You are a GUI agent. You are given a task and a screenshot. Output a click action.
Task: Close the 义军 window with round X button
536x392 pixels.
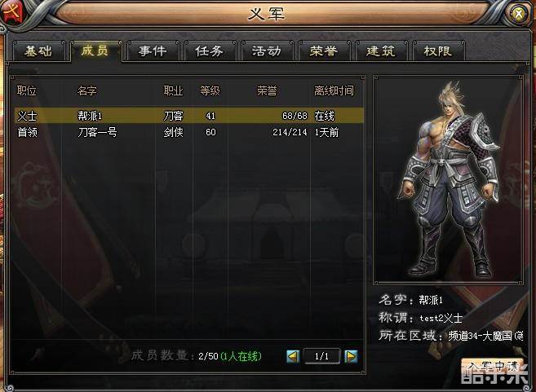click(x=519, y=13)
